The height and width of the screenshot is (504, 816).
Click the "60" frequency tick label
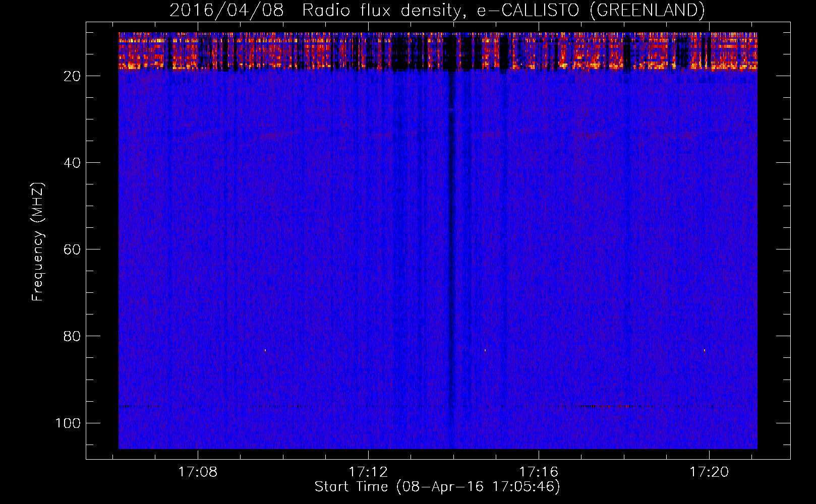click(72, 249)
